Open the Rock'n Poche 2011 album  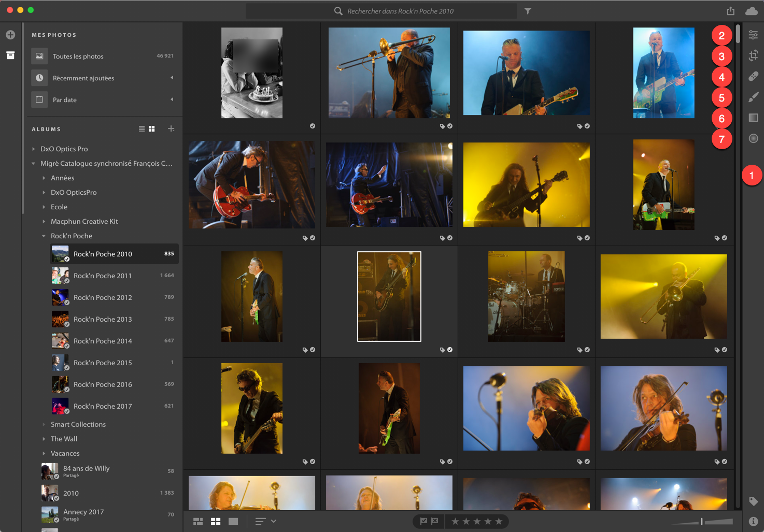(x=114, y=276)
